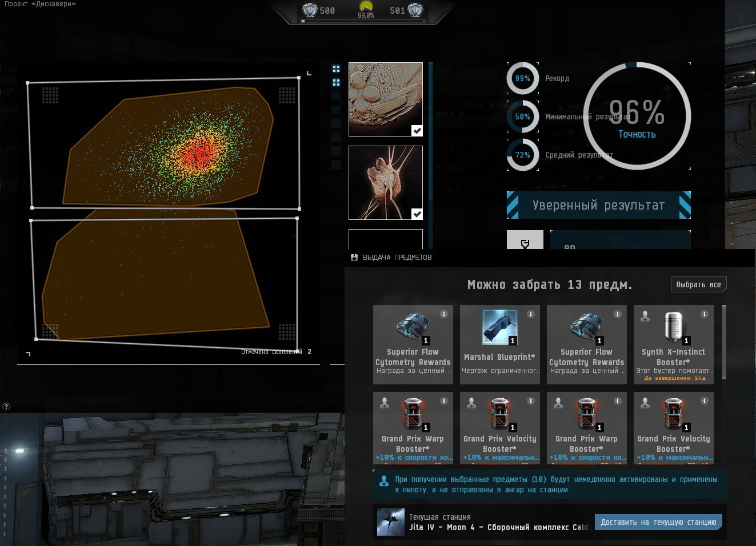756x546 pixels.
Task: Show info for Marshal Blueprint item
Action: (x=531, y=314)
